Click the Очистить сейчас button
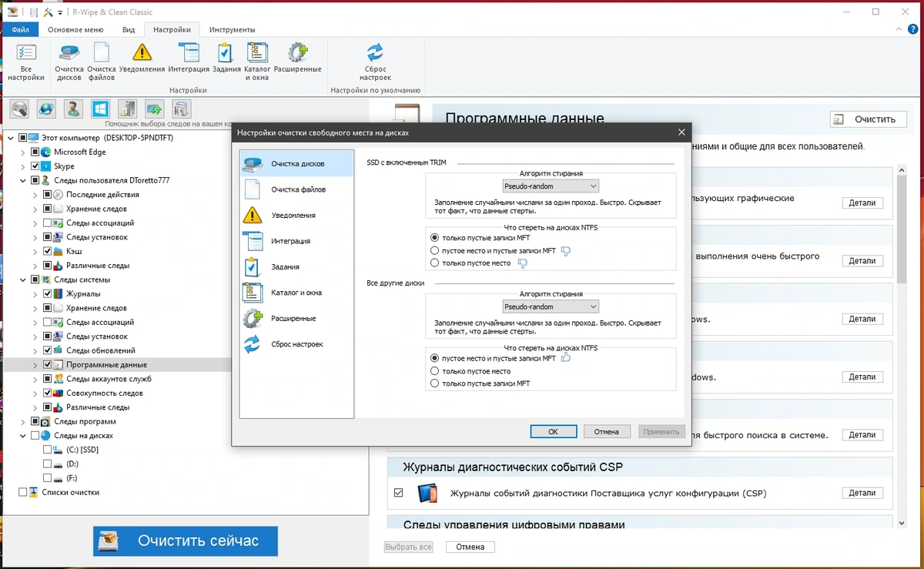Viewport: 924px width, 569px height. pyautogui.click(x=186, y=541)
